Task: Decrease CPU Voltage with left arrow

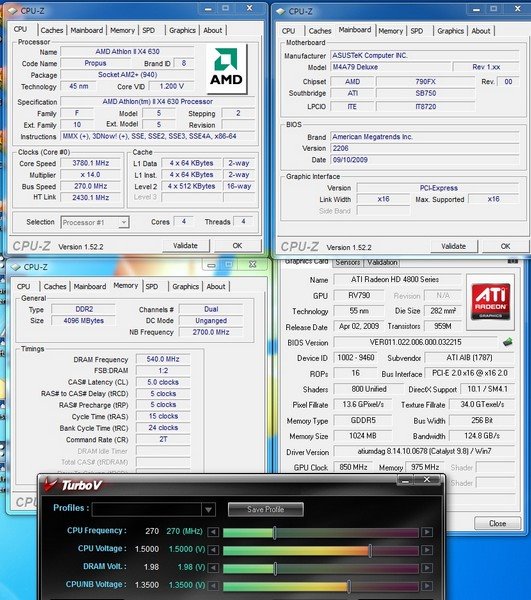Action: tap(213, 550)
